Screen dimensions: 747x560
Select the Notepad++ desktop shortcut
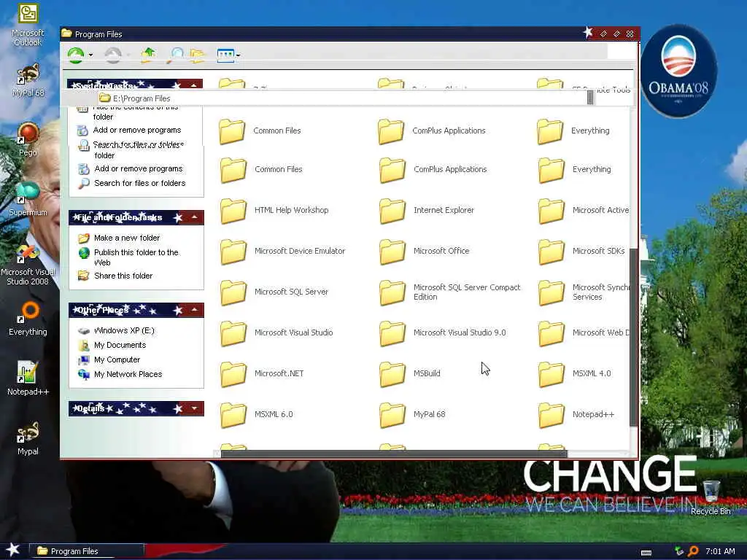click(x=28, y=378)
